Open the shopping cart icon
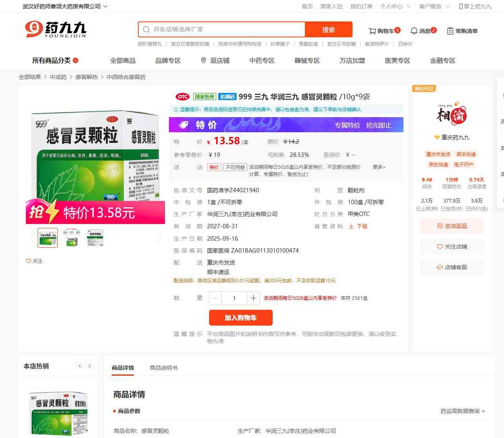The width and height of the screenshot is (504, 438). 372,31
